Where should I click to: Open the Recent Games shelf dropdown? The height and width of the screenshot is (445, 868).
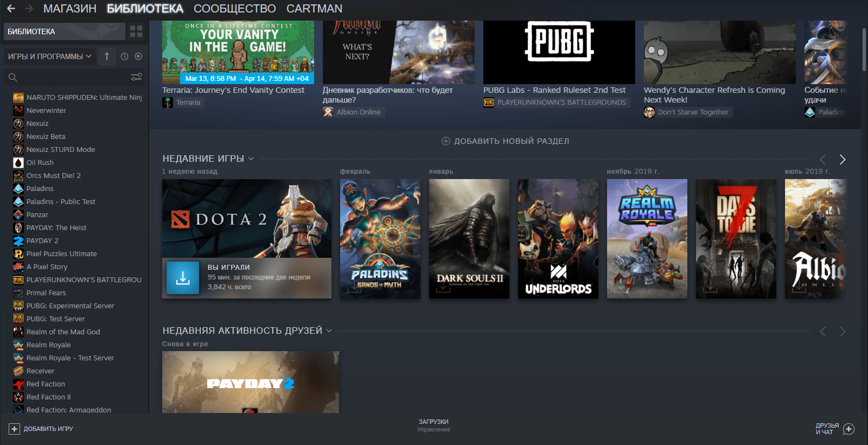tap(251, 159)
